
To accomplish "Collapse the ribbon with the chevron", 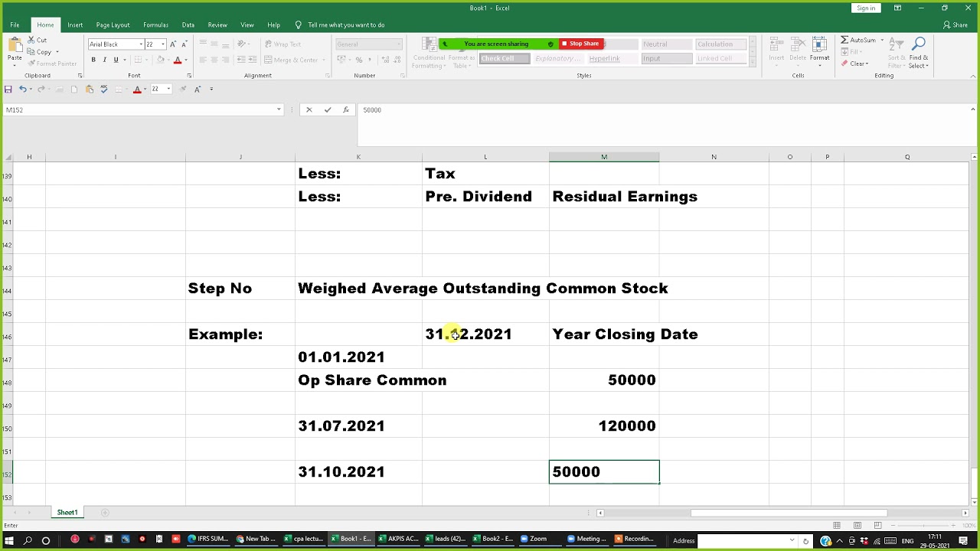I will (973, 76).
